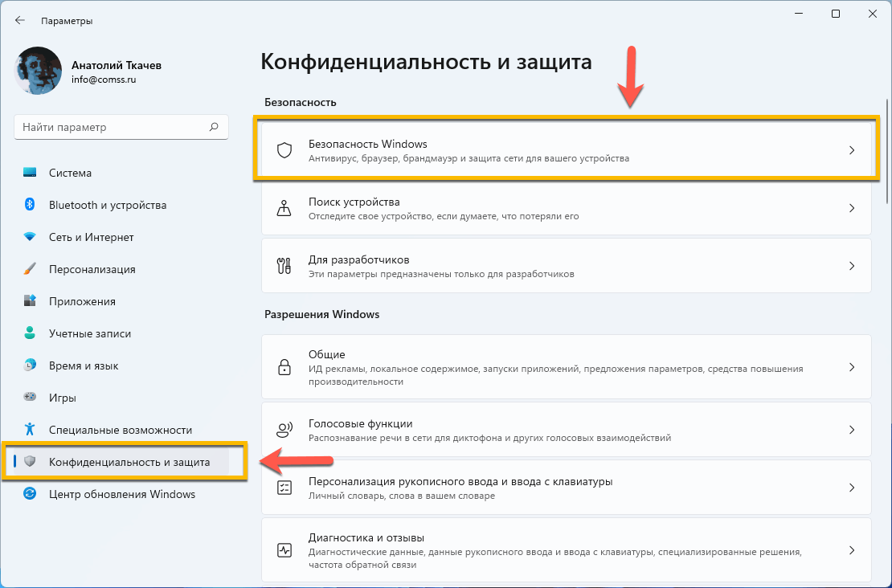Expand Для разработчиков chevron
Viewport: 892px width, 588px height.
point(852,266)
